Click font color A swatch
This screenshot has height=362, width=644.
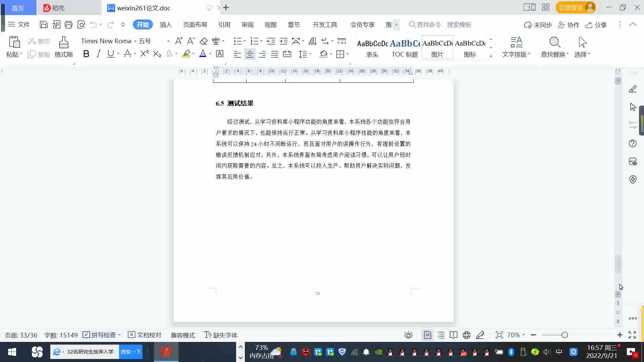(x=203, y=54)
